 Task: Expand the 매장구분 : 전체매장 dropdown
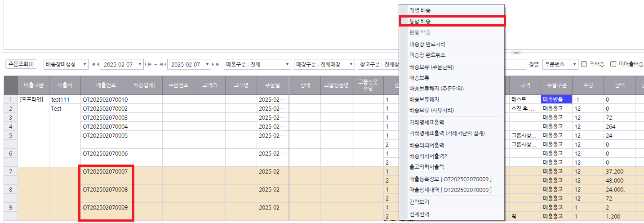click(x=324, y=64)
